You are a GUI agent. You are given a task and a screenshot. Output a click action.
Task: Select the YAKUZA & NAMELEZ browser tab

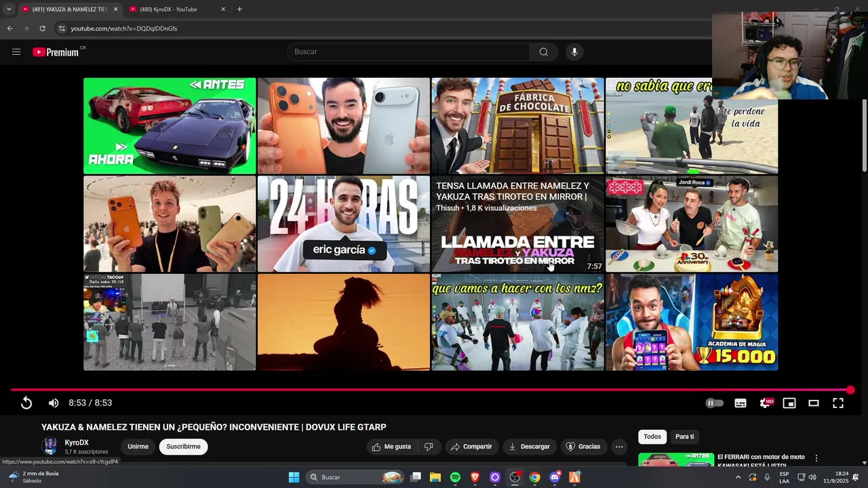click(x=69, y=9)
